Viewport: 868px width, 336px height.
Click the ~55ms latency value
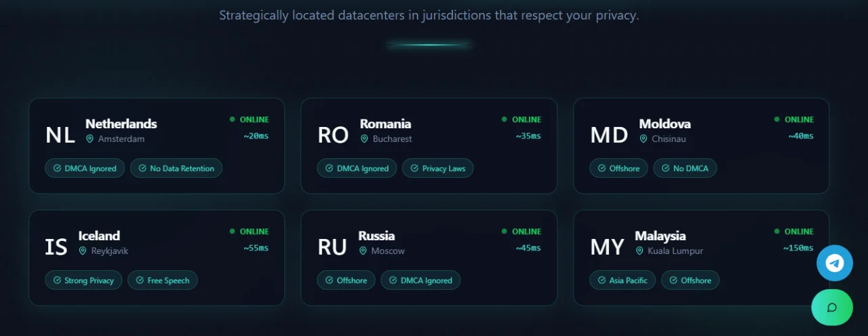(x=256, y=248)
